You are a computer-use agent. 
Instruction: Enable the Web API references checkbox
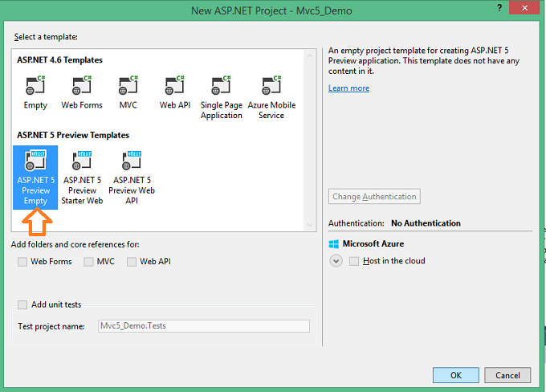tap(131, 262)
